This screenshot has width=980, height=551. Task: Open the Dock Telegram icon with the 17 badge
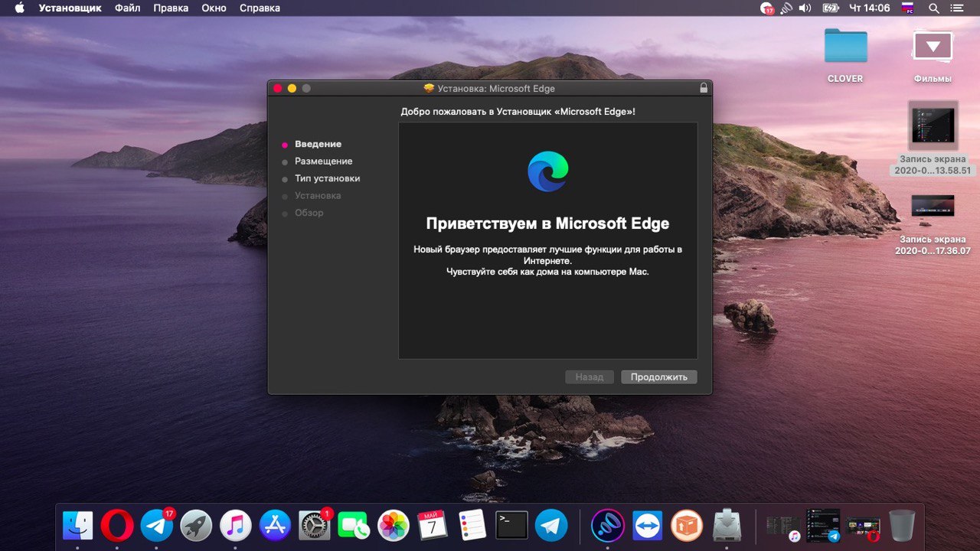pos(157,526)
